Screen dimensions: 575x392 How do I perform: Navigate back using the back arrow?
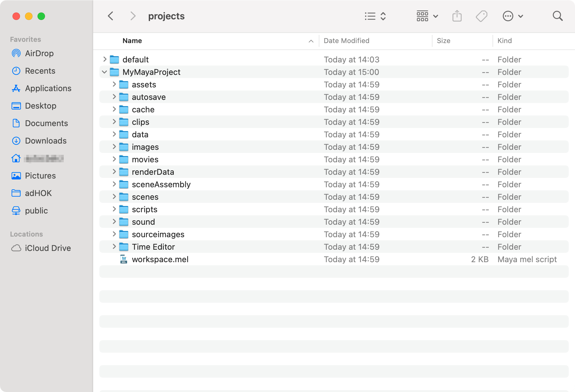click(x=110, y=16)
